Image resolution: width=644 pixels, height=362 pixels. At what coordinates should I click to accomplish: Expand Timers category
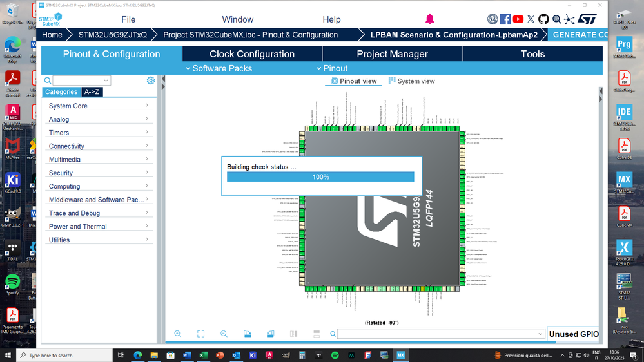(99, 133)
